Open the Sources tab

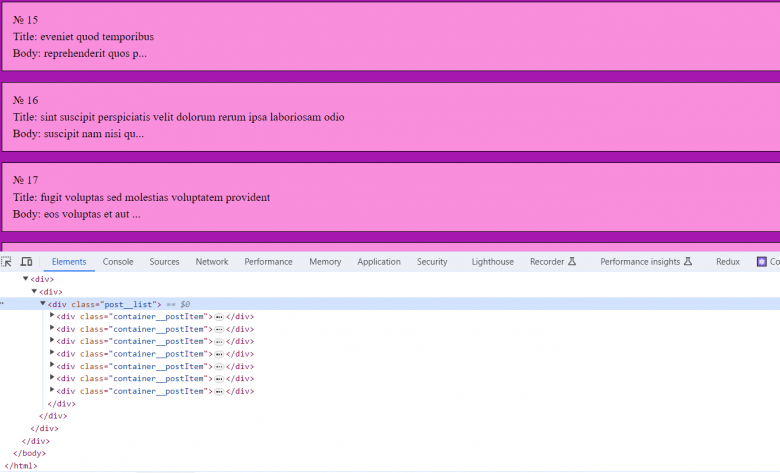tap(164, 262)
